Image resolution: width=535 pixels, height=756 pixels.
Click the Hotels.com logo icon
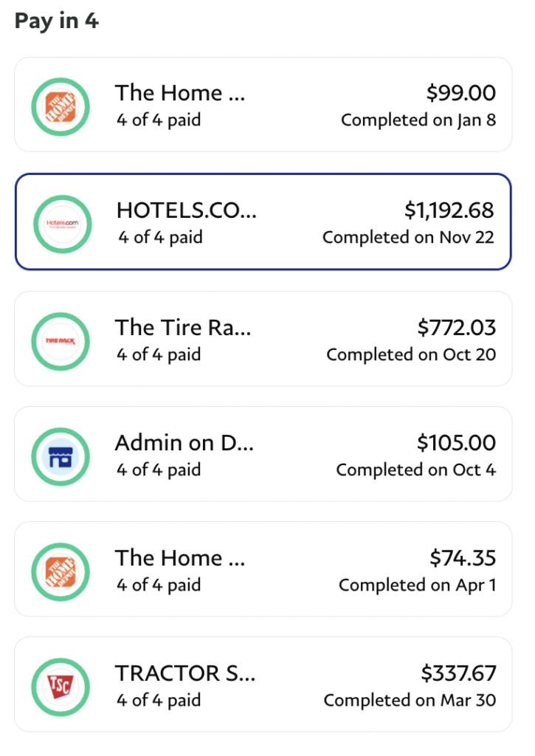coord(62,224)
